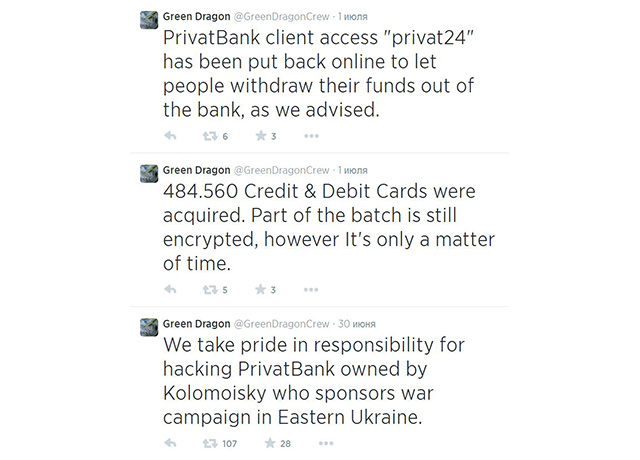Image resolution: width=640 pixels, height=460 pixels.
Task: Open Green Dragon avatar on third tweet
Action: (x=147, y=328)
